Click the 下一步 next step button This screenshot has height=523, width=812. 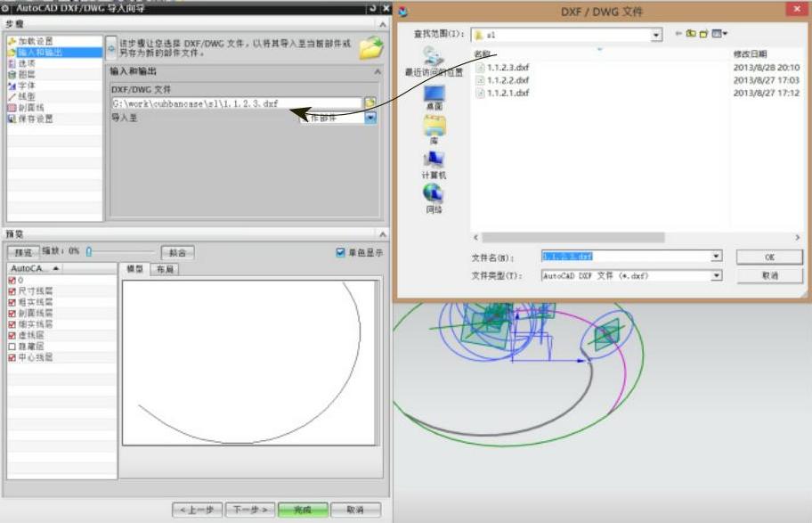[x=249, y=510]
